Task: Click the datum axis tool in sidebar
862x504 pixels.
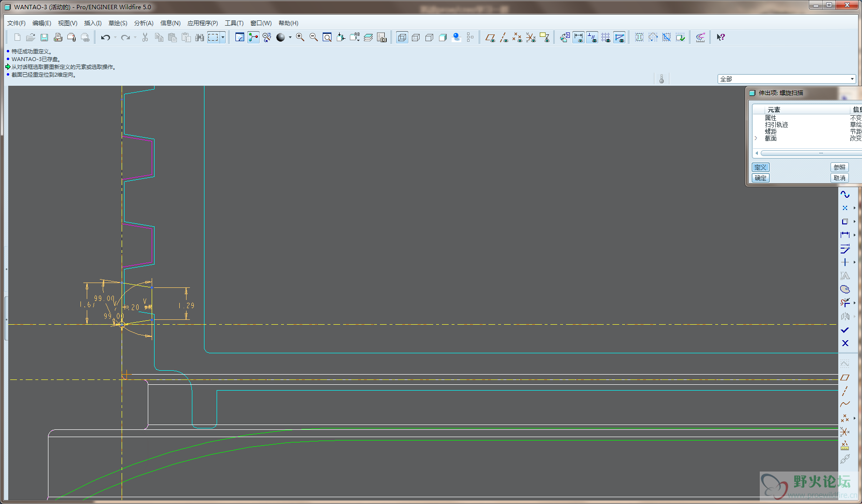Action: pos(845,391)
